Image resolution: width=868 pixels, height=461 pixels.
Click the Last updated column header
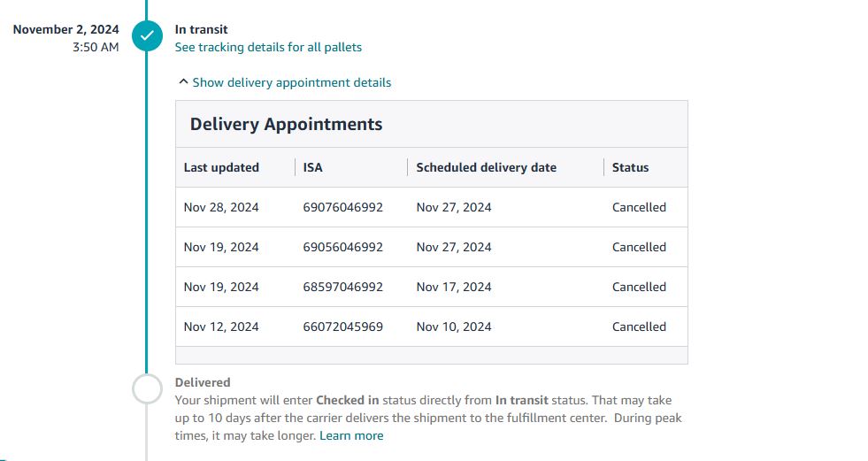tap(221, 167)
